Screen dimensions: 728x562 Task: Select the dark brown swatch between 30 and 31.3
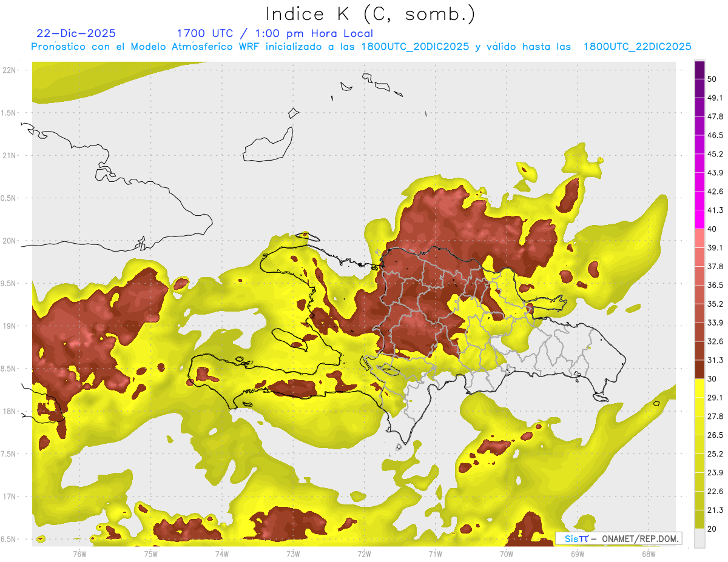pyautogui.click(x=700, y=369)
